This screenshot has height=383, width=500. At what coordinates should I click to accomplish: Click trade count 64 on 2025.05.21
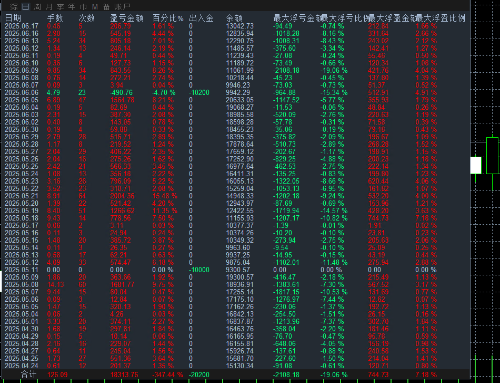(x=82, y=196)
